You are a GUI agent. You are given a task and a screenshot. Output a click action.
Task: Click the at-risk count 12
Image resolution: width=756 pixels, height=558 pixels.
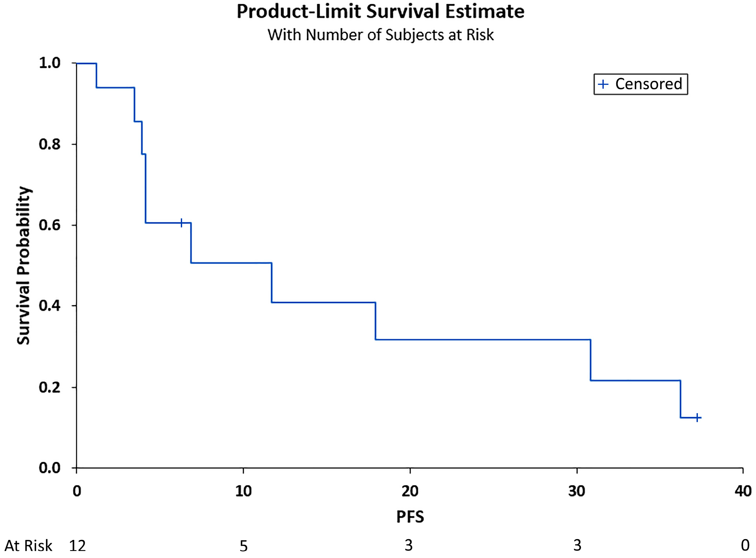tap(77, 546)
